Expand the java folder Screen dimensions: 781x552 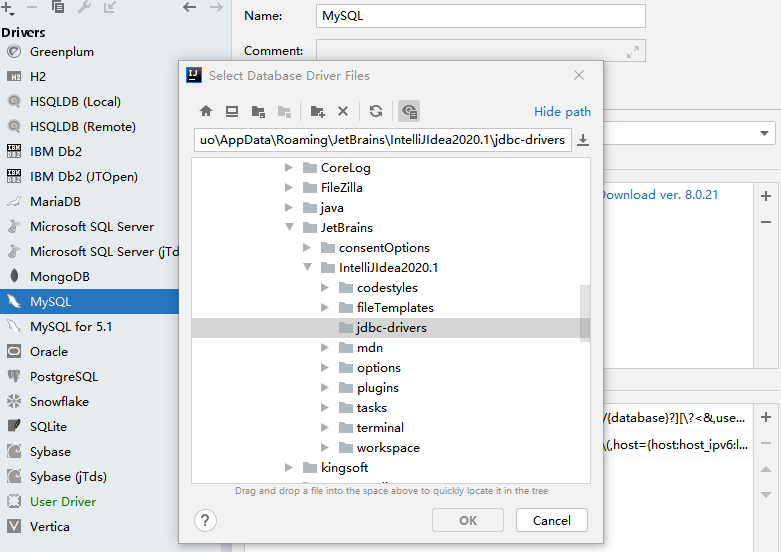[288, 207]
